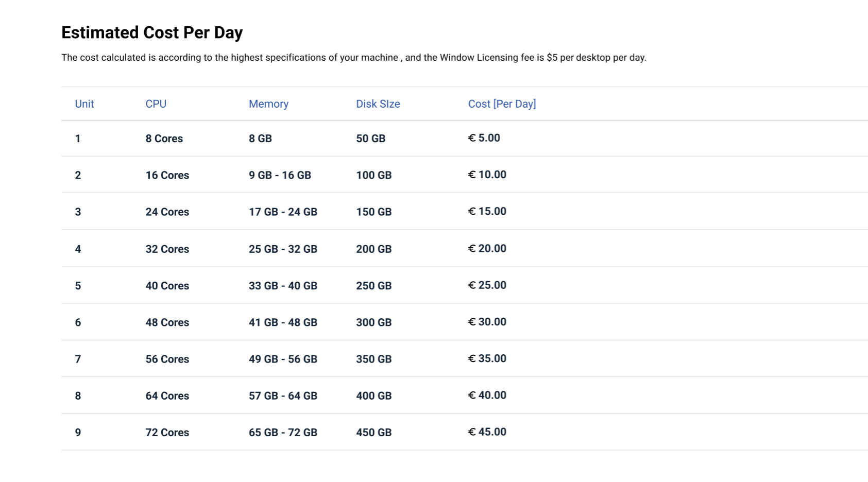Pick the 350 GB disk size cell
Screen dimensions: 868x482
(x=374, y=359)
